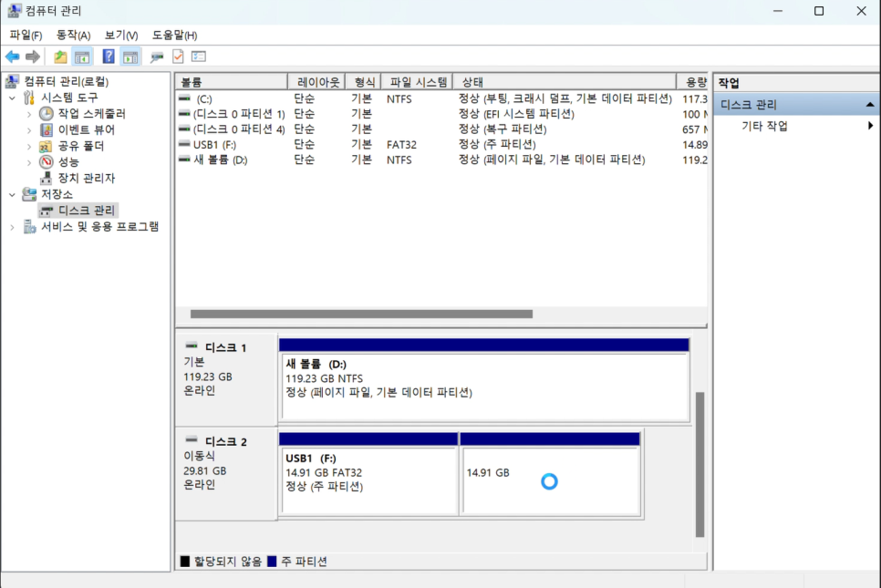Sort by the 볼륨 column header

click(x=232, y=82)
